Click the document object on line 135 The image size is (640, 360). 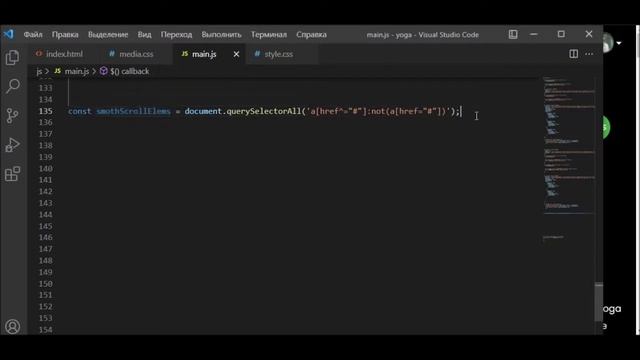(x=203, y=111)
